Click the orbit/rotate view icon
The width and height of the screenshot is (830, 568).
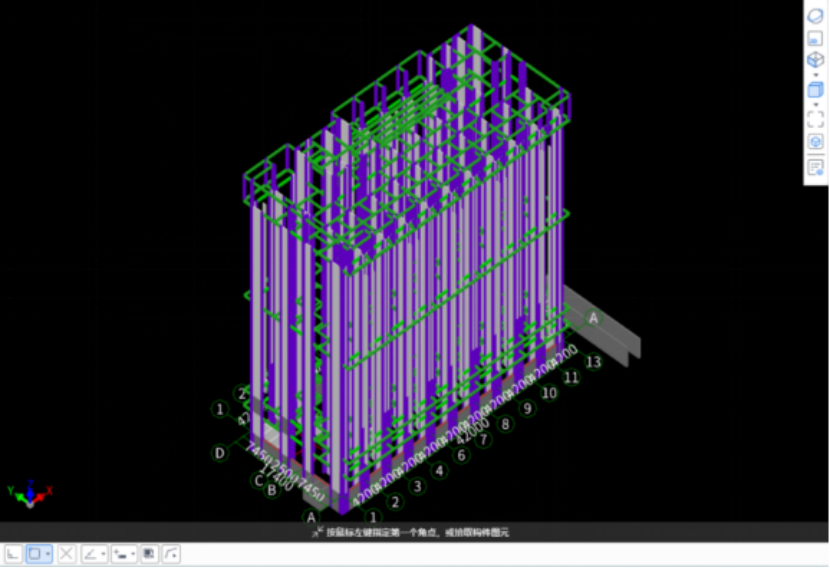[815, 16]
